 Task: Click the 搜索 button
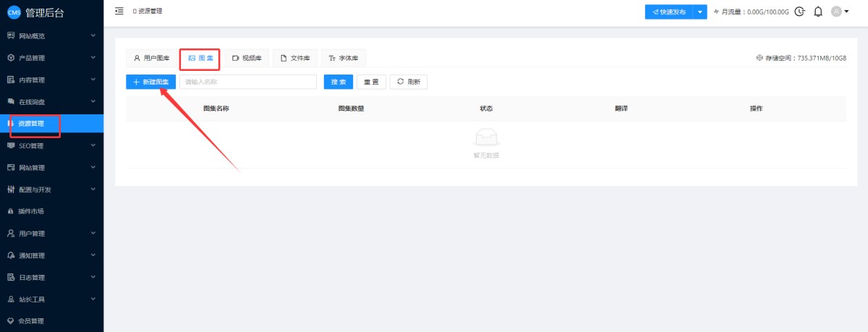click(x=339, y=82)
